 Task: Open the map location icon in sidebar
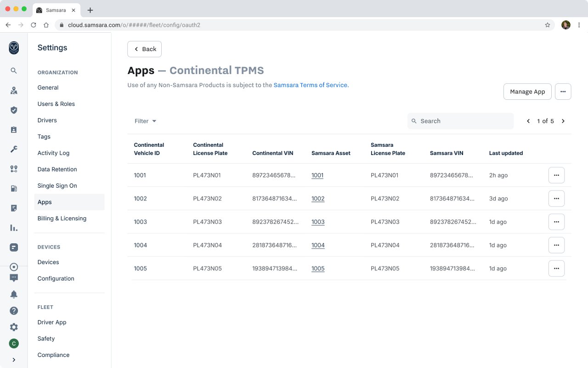[x=14, y=91]
